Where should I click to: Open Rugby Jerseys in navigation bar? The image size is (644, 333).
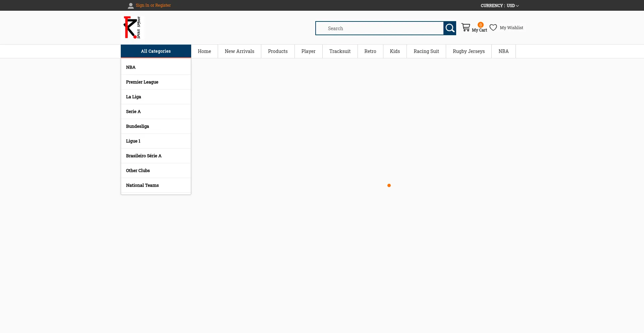tap(469, 51)
